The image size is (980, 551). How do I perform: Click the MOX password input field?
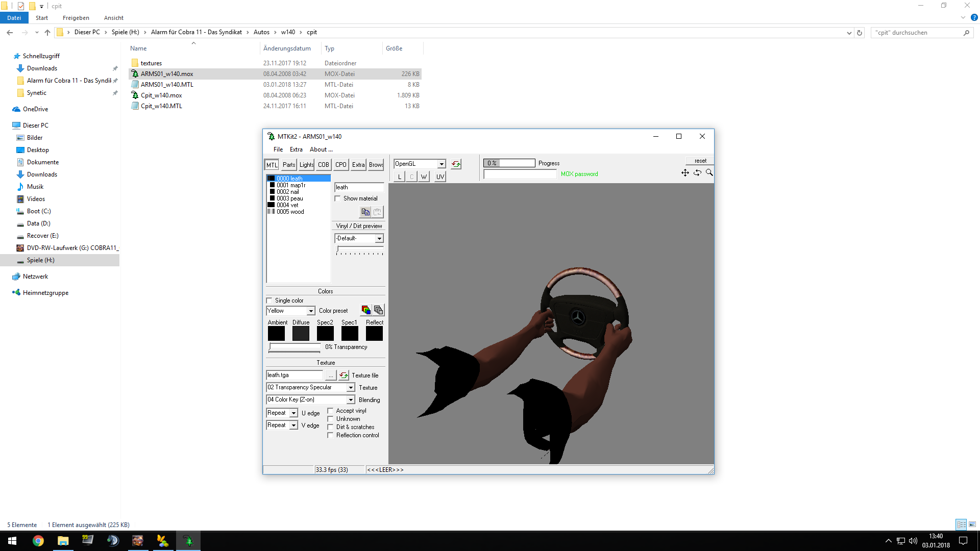[520, 174]
